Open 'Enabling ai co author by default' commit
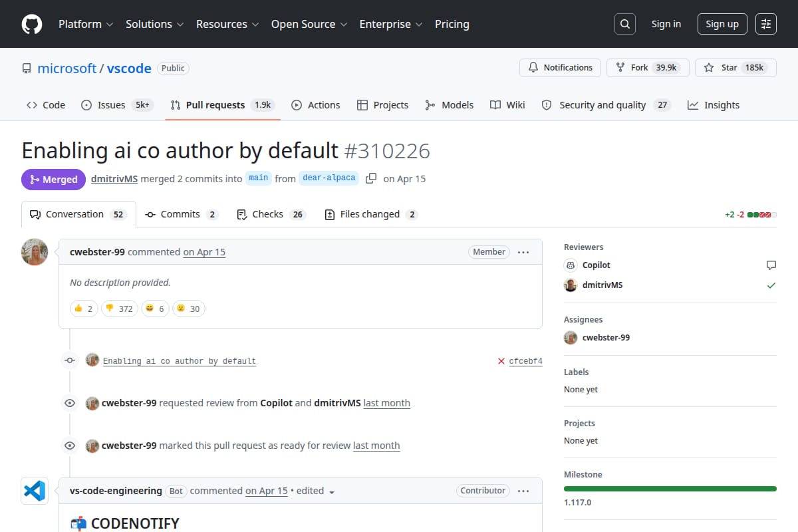798x532 pixels. click(180, 361)
